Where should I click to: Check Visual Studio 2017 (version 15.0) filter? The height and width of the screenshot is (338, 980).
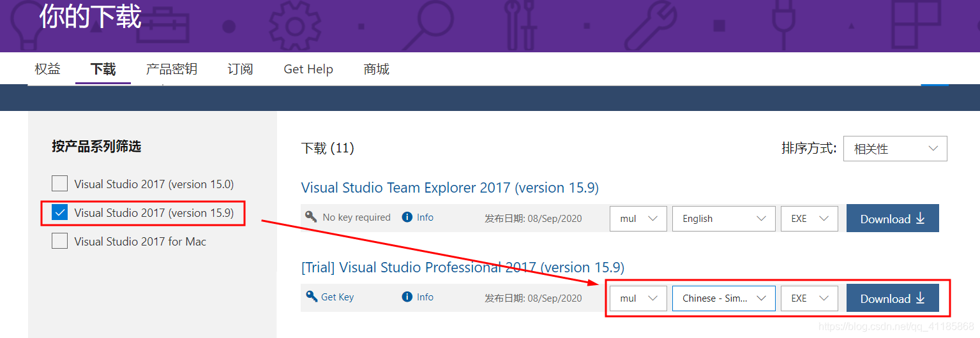click(59, 184)
